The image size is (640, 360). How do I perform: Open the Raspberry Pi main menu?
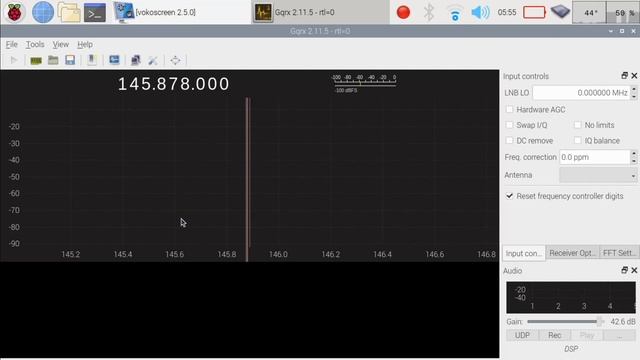14,12
